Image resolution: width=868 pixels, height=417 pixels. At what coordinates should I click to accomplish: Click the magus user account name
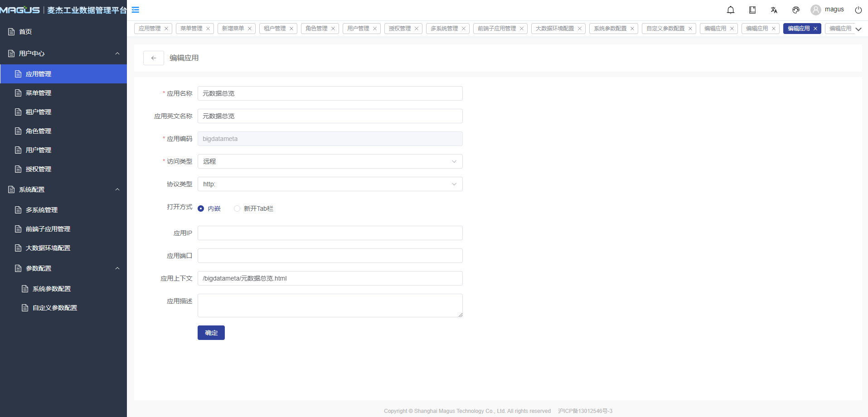tap(834, 10)
